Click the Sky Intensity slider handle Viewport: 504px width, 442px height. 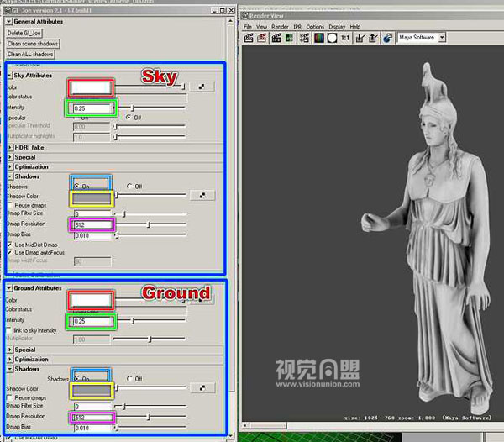[133, 108]
